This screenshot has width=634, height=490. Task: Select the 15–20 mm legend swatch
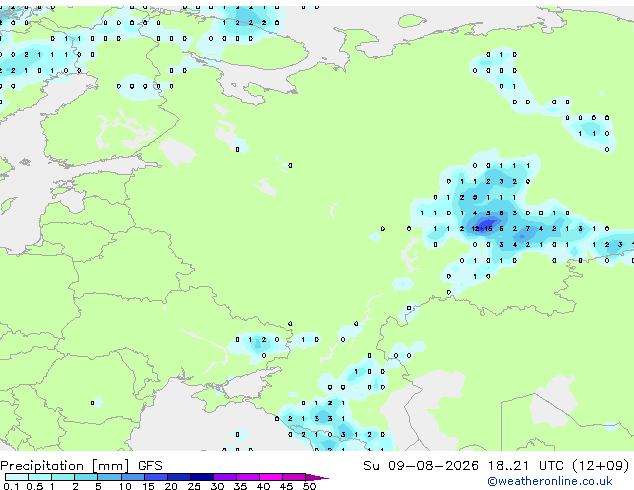point(156,477)
